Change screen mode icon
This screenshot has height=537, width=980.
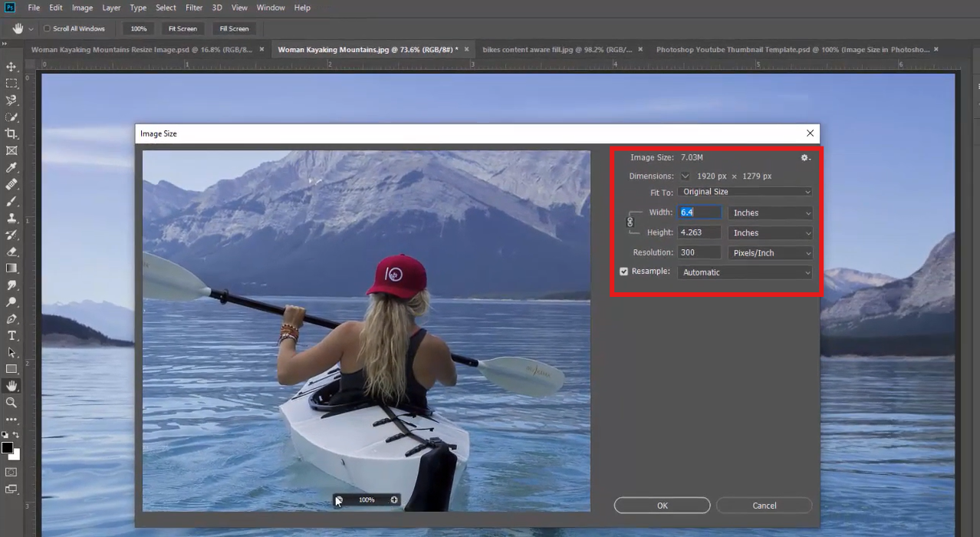tap(12, 489)
